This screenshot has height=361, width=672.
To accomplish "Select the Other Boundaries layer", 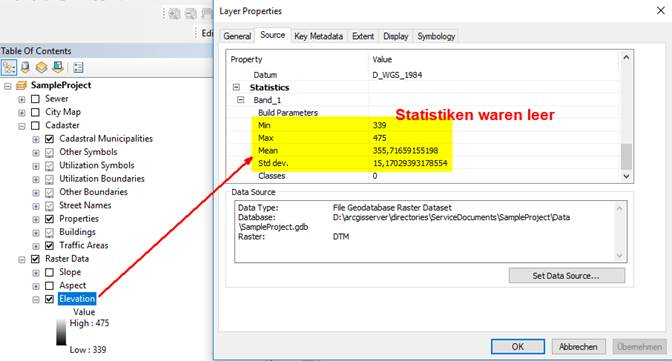I will tap(93, 192).
